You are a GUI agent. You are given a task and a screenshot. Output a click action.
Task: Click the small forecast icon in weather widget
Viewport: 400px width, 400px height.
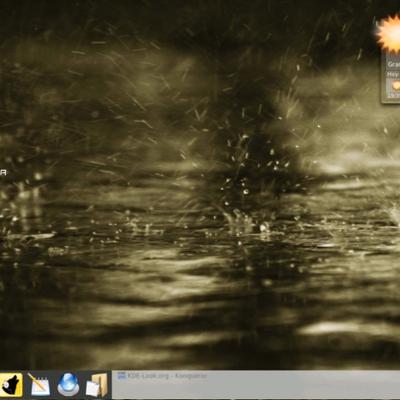[x=395, y=86]
